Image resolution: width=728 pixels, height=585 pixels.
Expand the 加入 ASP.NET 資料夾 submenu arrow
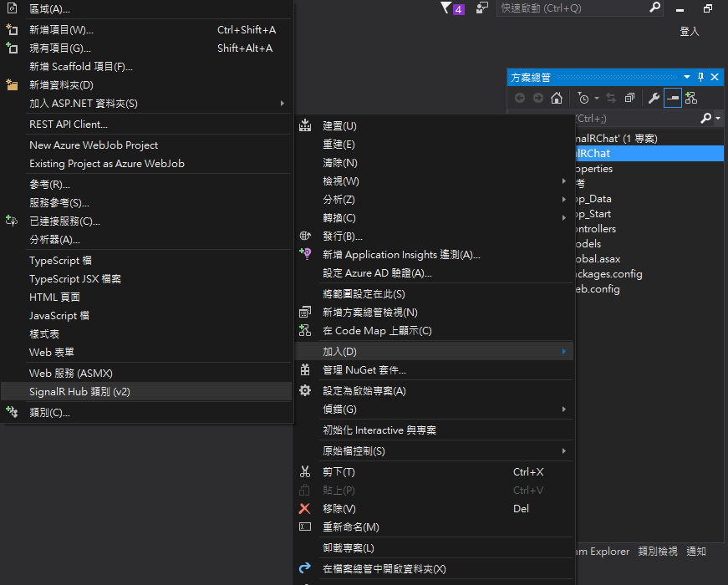tap(283, 104)
